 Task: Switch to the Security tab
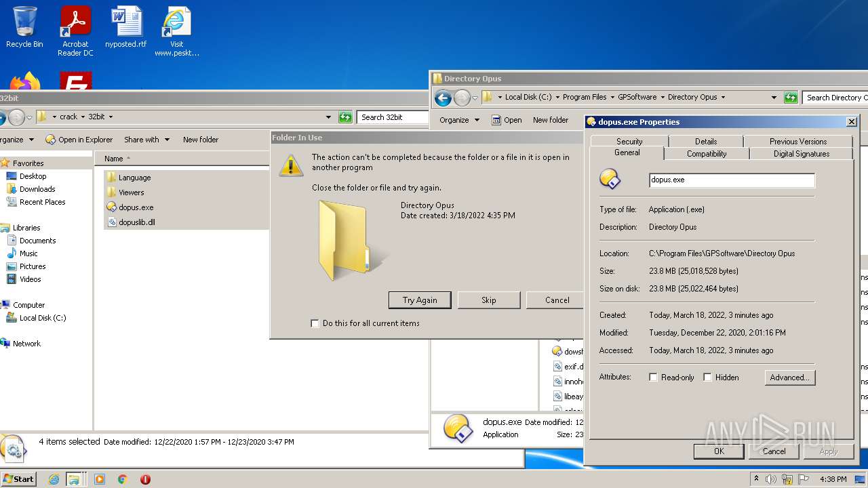tap(629, 142)
